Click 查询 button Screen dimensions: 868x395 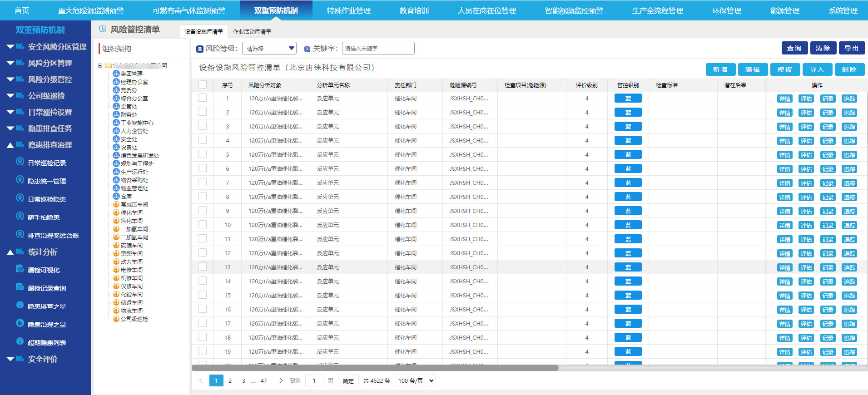794,48
